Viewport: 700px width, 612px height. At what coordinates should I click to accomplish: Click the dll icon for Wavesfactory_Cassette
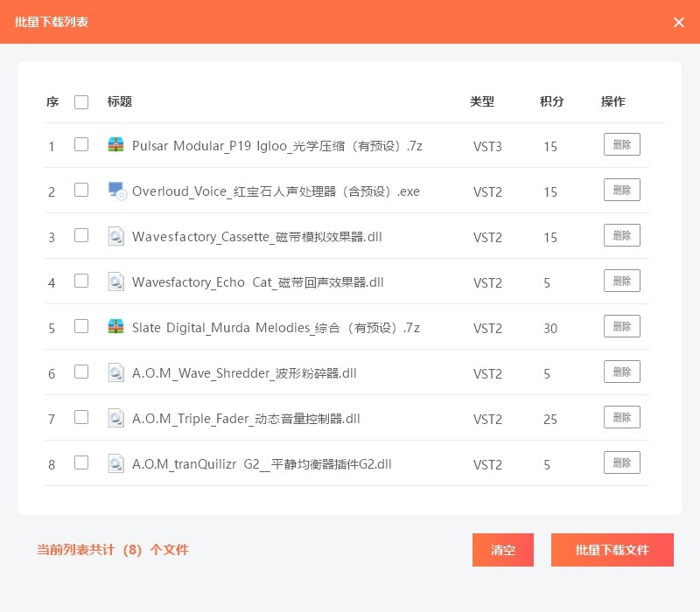tap(115, 236)
